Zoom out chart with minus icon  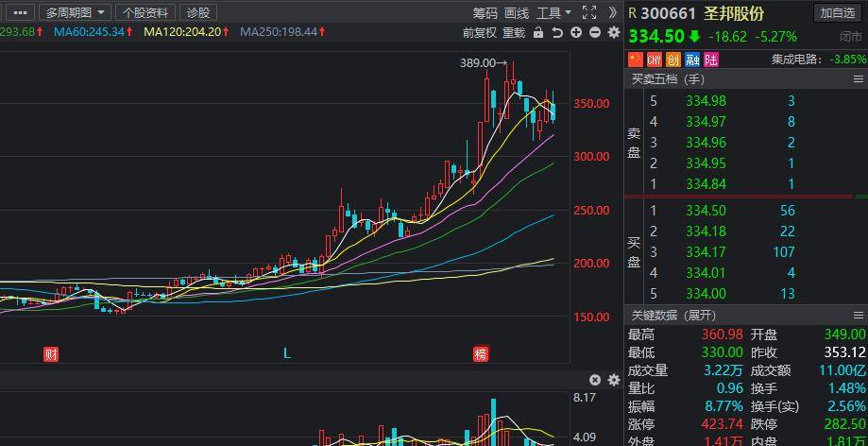[595, 32]
